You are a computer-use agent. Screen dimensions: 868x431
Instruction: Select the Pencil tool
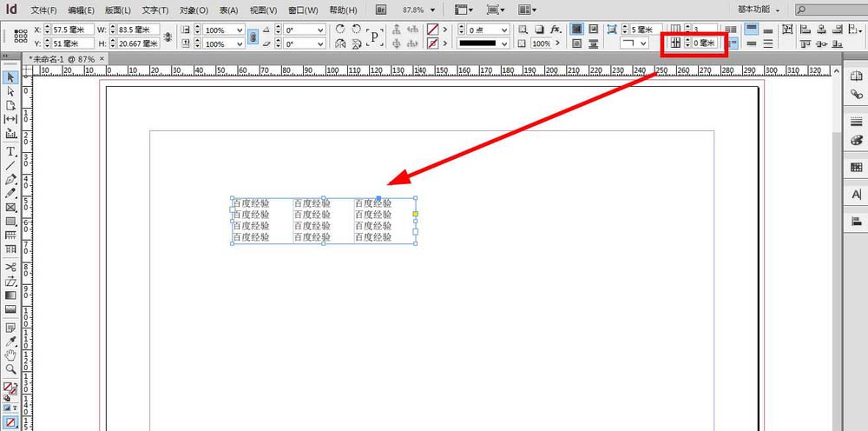pyautogui.click(x=10, y=193)
